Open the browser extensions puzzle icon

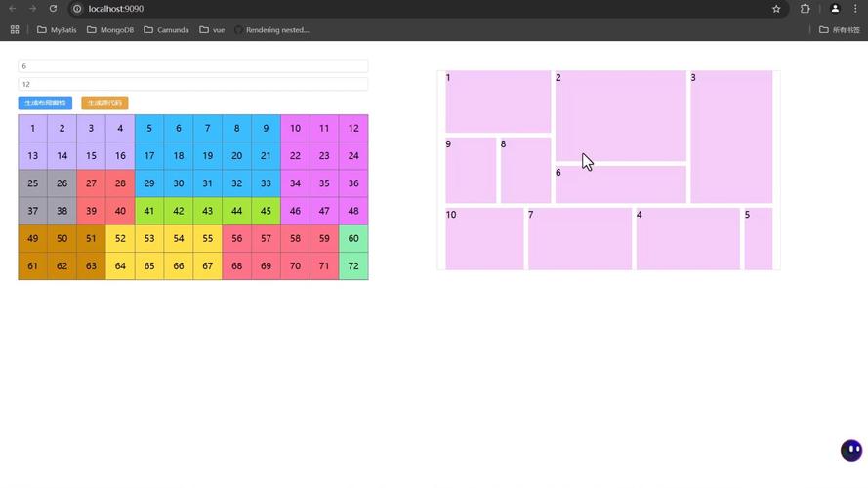805,9
